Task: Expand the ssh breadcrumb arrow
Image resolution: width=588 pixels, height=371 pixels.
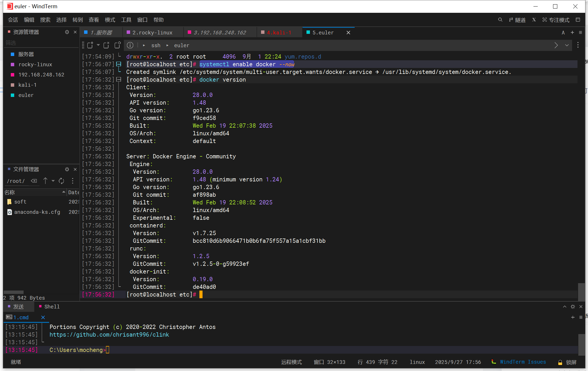Action: click(x=144, y=45)
